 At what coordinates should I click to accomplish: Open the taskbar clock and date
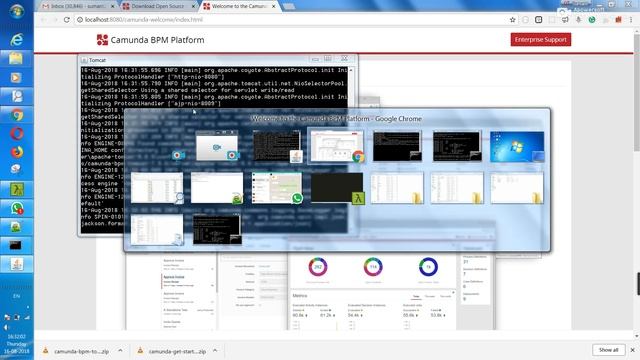coord(16,344)
